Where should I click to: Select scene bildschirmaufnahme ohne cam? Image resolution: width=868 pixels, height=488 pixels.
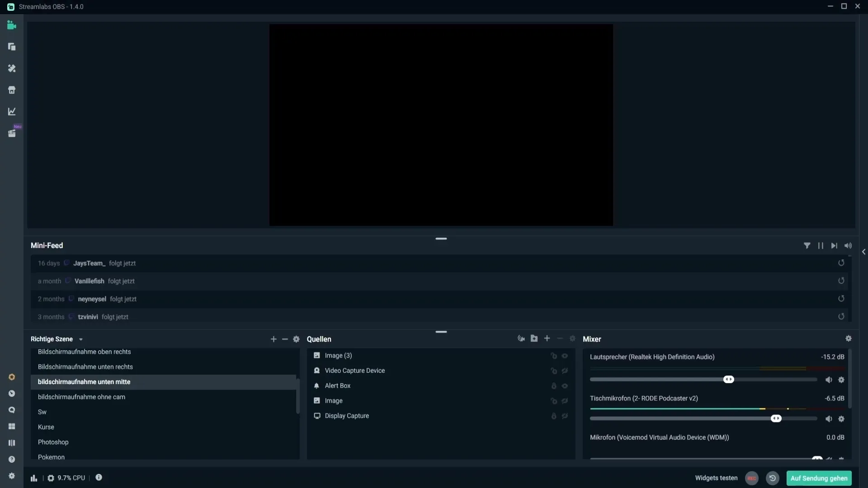[x=163, y=397]
